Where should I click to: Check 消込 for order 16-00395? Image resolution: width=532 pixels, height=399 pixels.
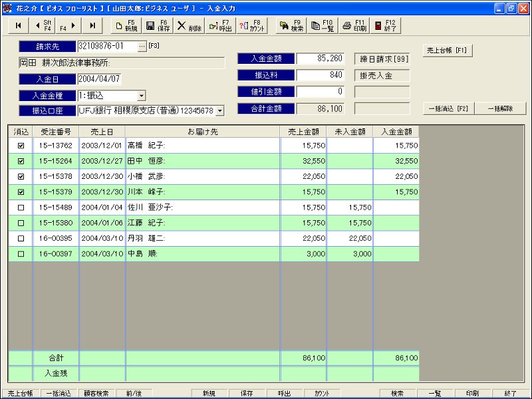(21, 239)
